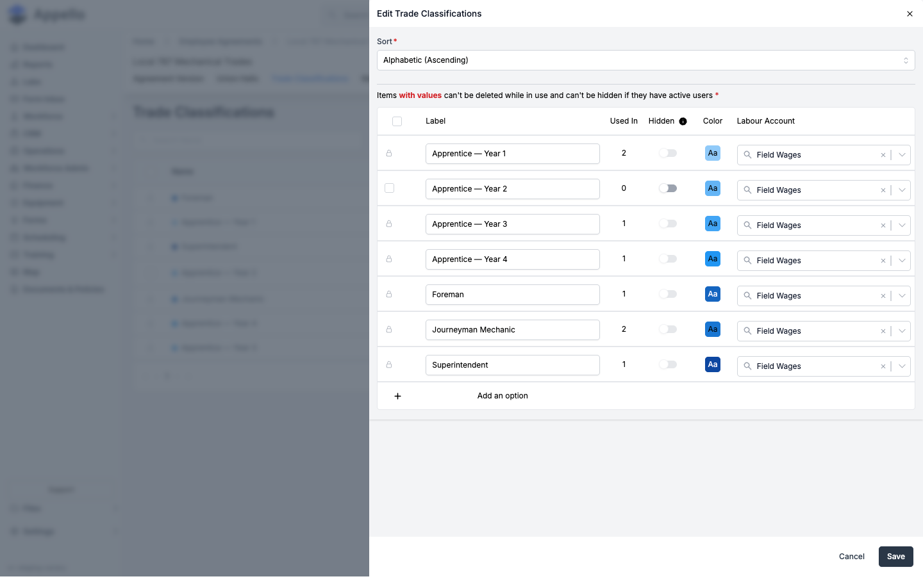Click lock icon on Apprentice — Year 4 row

click(389, 259)
